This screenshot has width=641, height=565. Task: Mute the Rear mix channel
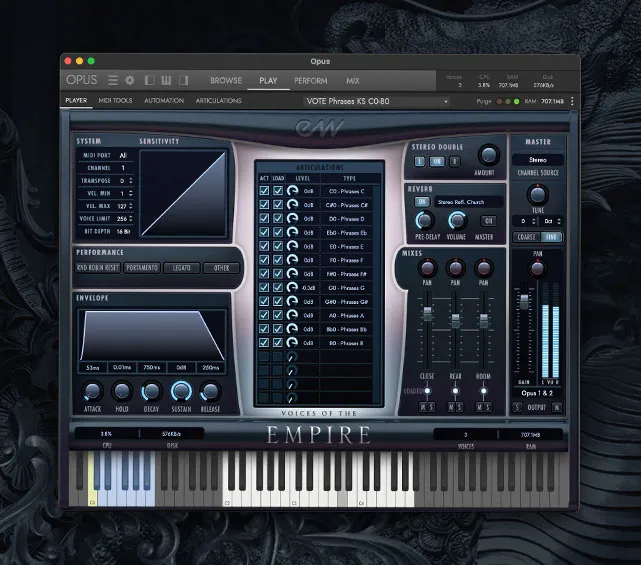(451, 407)
